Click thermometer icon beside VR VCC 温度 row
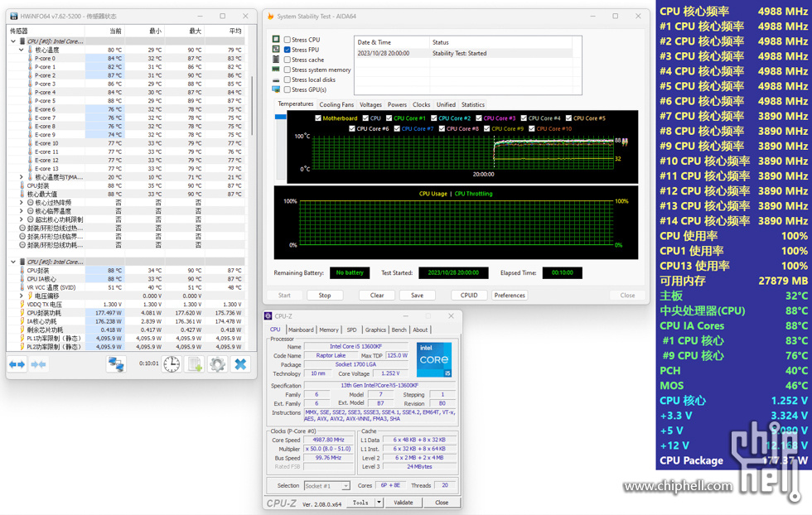The image size is (812, 515). click(x=22, y=287)
